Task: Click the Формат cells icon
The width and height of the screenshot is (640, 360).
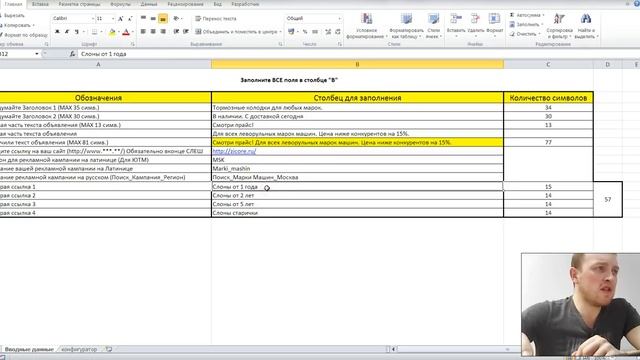Action: pos(494,19)
